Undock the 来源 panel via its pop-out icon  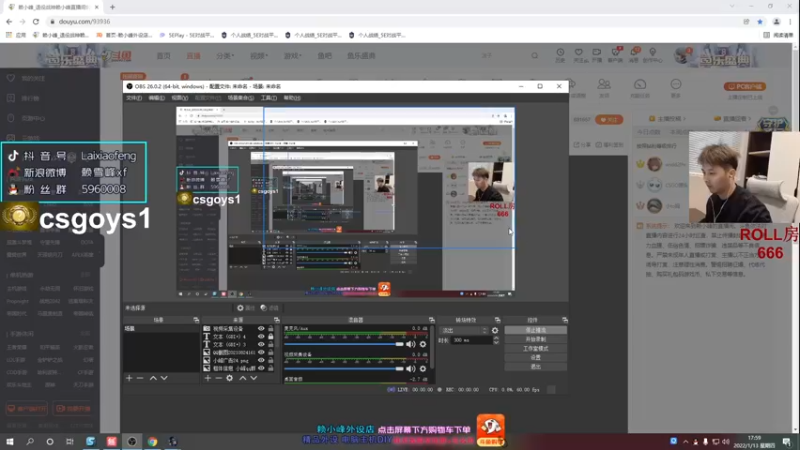277,320
